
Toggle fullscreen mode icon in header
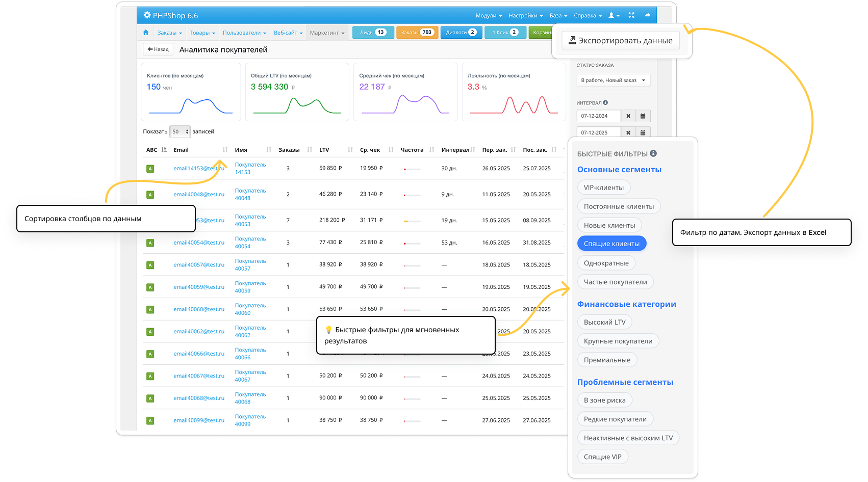point(631,15)
